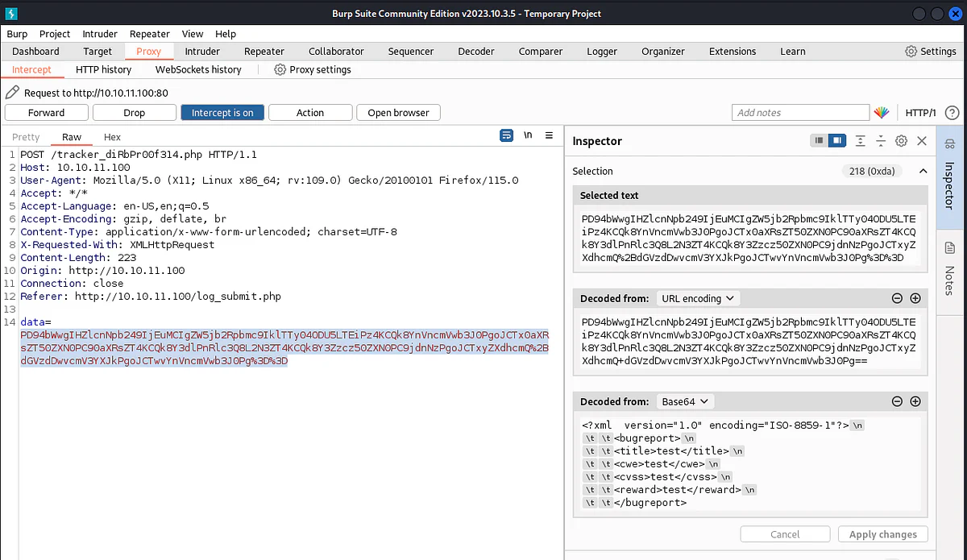Open the Repeater menu
Image resolution: width=967 pixels, height=560 pixels.
pos(150,34)
